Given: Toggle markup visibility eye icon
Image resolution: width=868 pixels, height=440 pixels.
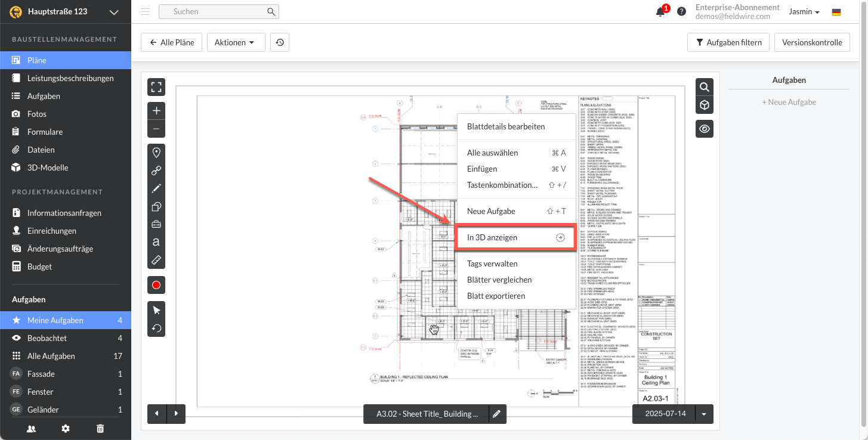Looking at the screenshot, I should pyautogui.click(x=705, y=129).
